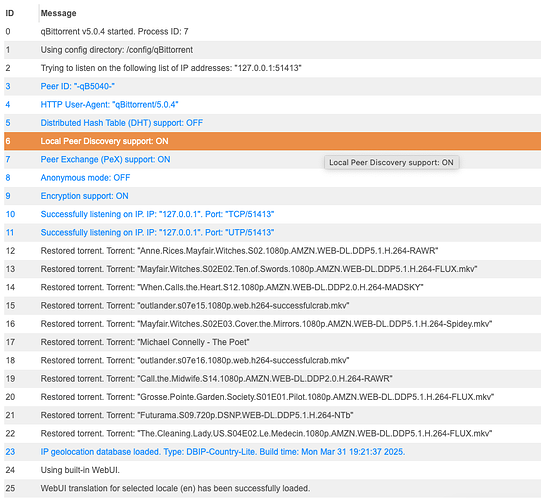Click the Peer ID log message
541x499 pixels.
point(77,86)
